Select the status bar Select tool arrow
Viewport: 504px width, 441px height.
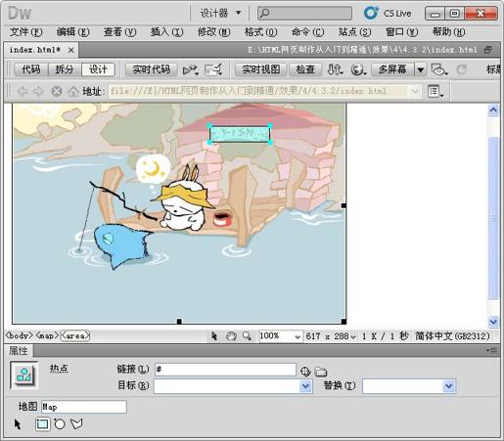[x=214, y=335]
